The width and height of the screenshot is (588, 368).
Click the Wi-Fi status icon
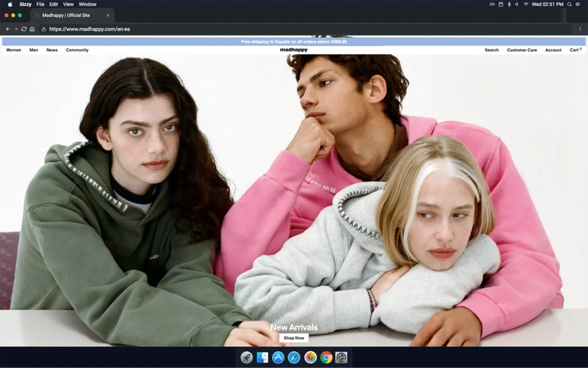pyautogui.click(x=525, y=4)
